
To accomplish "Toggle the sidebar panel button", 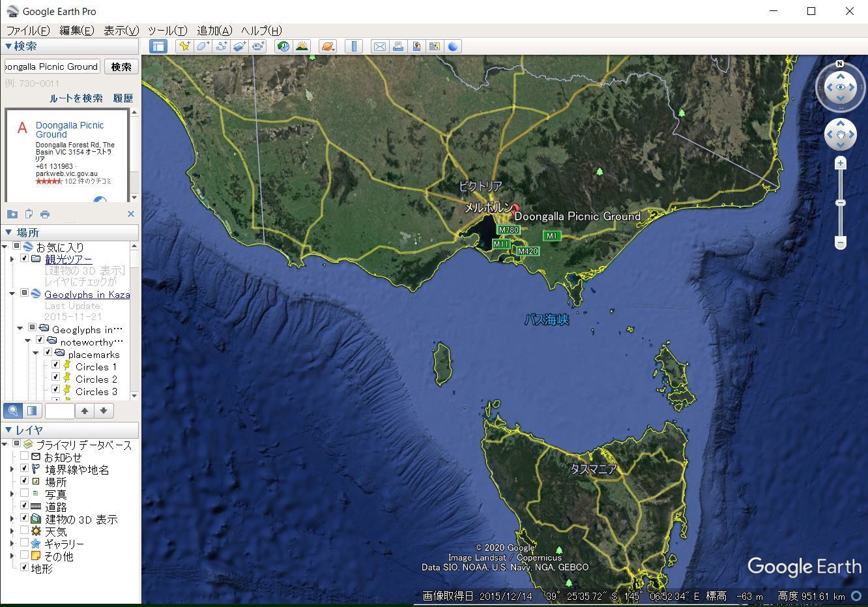I will (x=158, y=46).
